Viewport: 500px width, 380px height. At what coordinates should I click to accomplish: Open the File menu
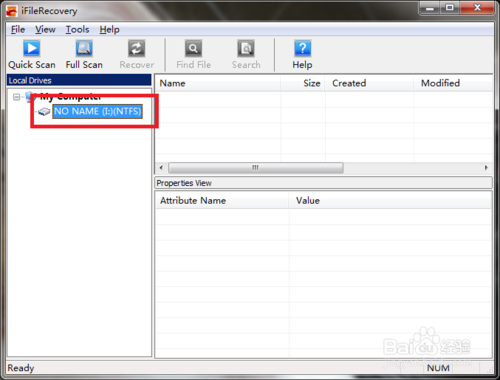pos(18,30)
